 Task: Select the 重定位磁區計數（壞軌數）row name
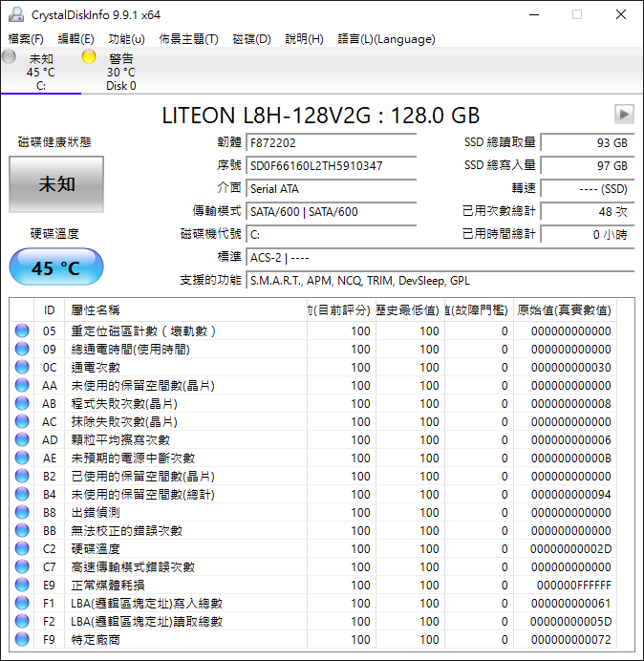click(x=143, y=330)
